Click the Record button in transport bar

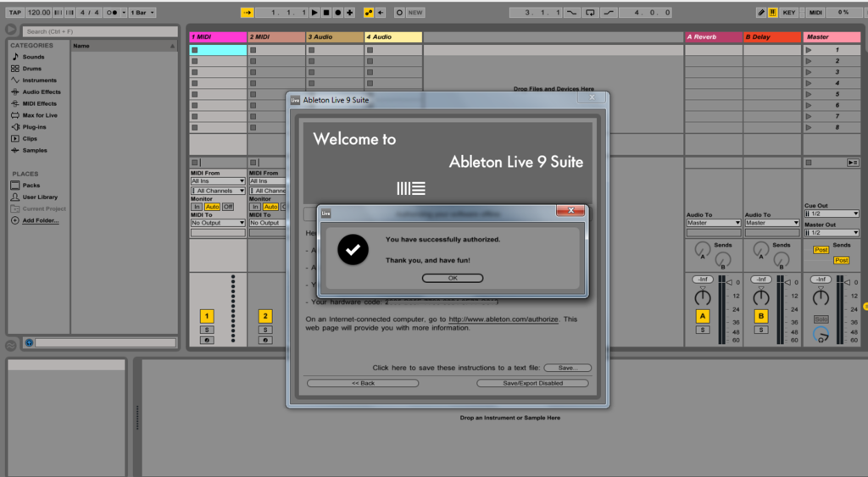click(x=337, y=12)
